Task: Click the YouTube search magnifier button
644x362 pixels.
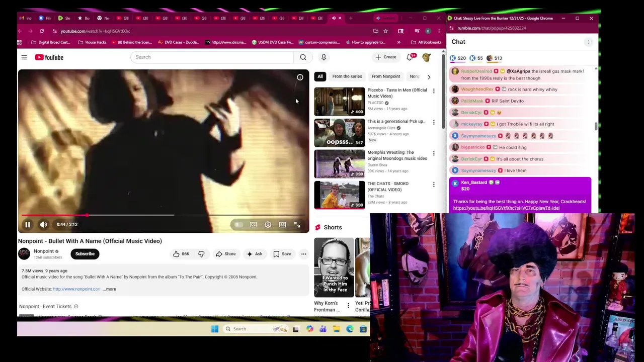Action: [303, 57]
